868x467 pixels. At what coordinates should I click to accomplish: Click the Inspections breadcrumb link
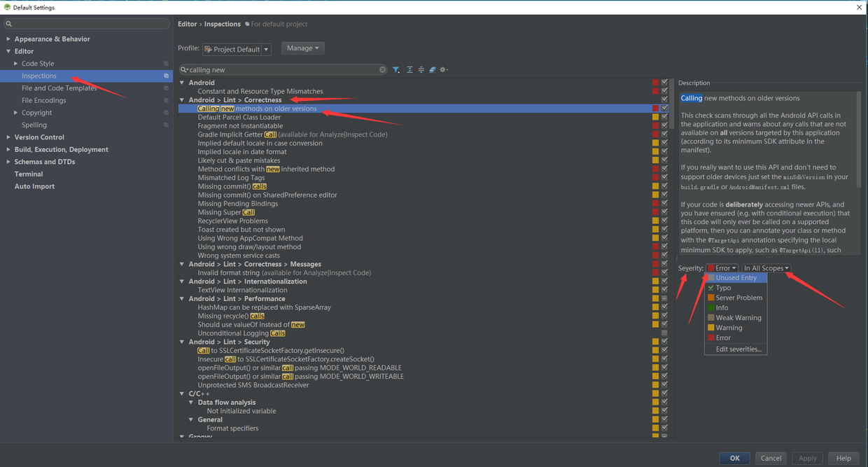tap(223, 24)
